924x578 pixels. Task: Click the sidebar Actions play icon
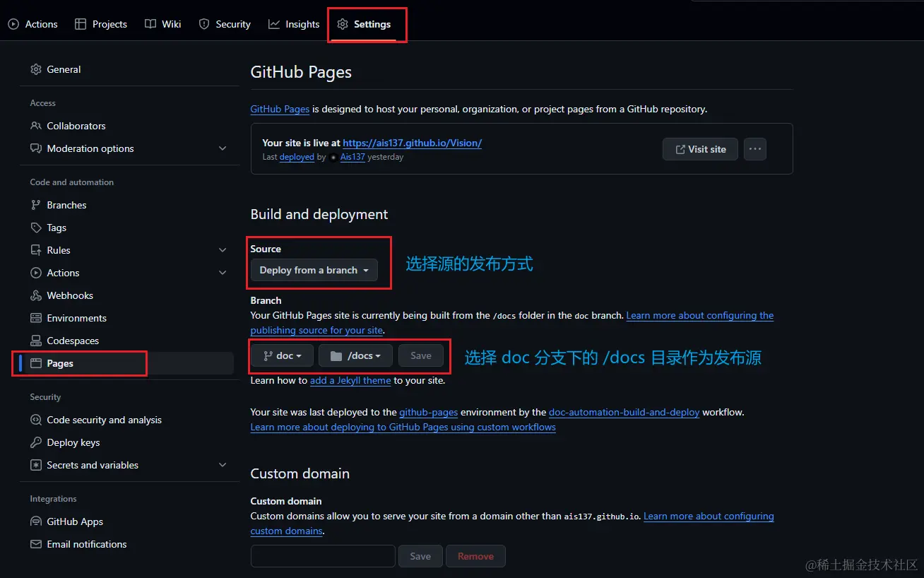pos(36,273)
